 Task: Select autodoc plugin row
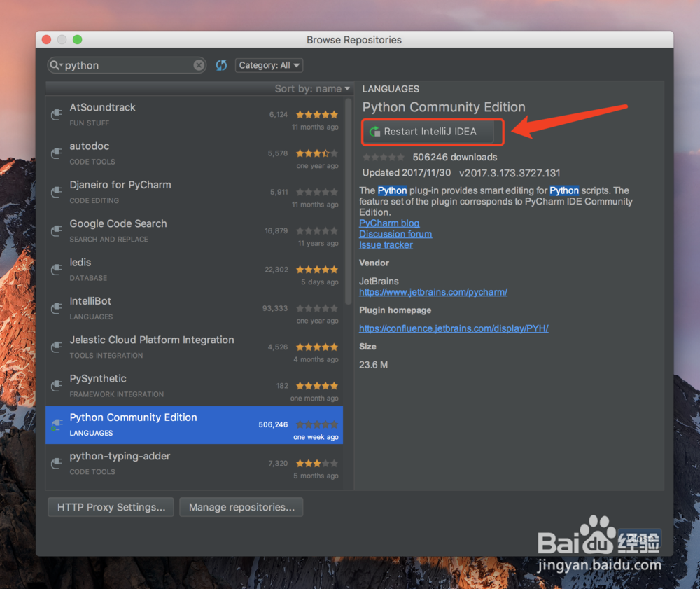point(194,153)
